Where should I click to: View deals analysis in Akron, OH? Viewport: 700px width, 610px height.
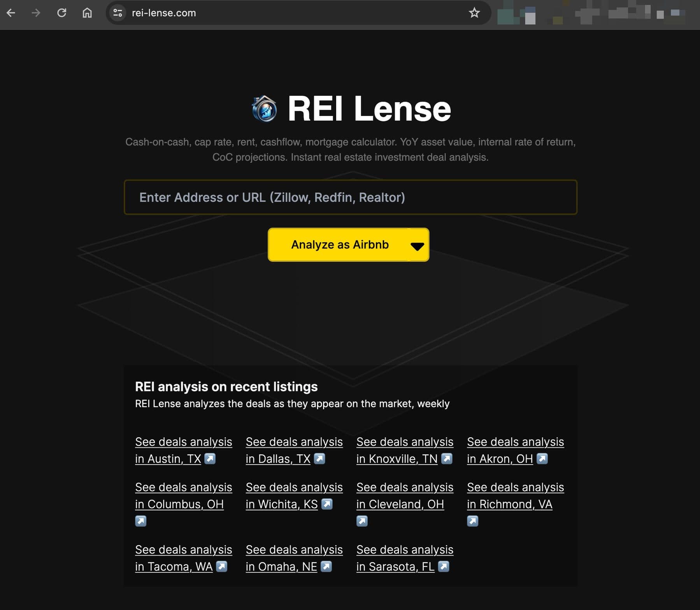point(515,450)
